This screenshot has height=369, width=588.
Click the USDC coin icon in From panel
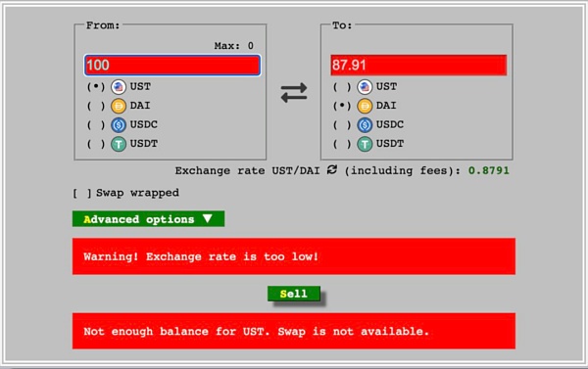point(119,124)
